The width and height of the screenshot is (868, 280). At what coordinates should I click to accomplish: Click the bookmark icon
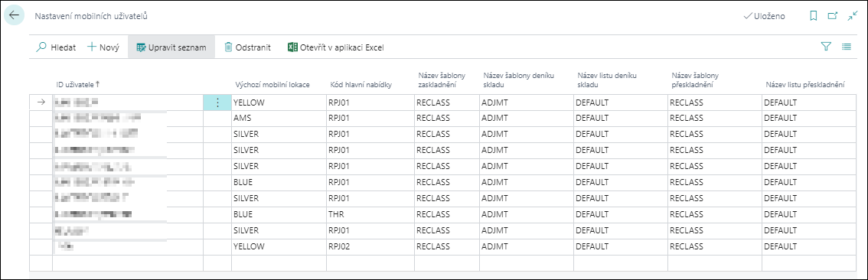click(813, 16)
